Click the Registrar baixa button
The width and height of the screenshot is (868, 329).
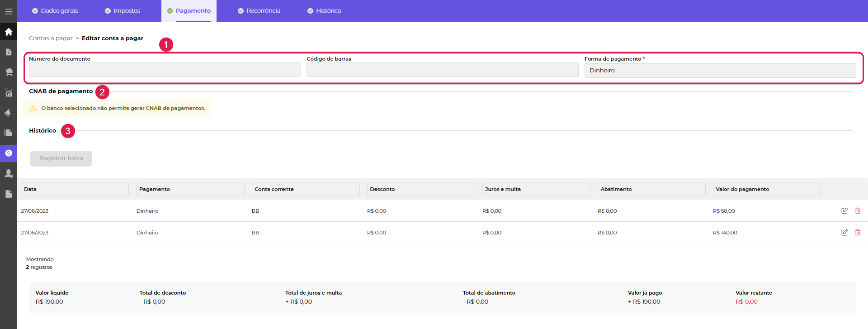coord(61,158)
